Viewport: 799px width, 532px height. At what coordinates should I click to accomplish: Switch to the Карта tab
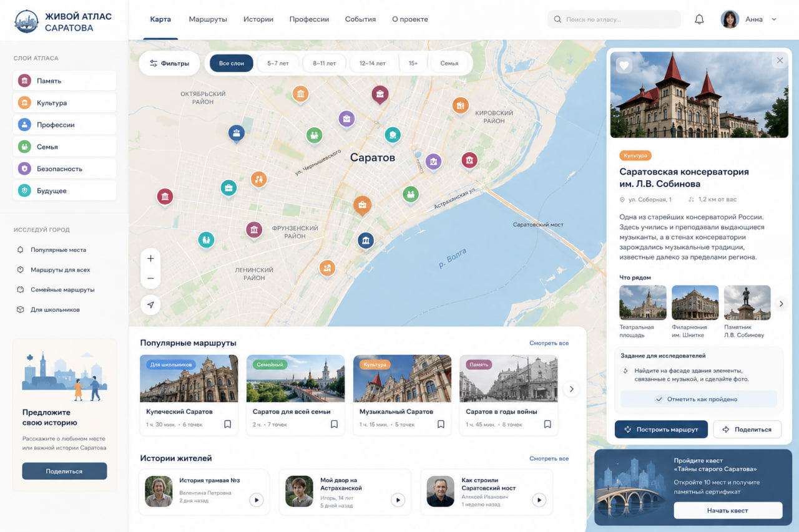coord(160,19)
